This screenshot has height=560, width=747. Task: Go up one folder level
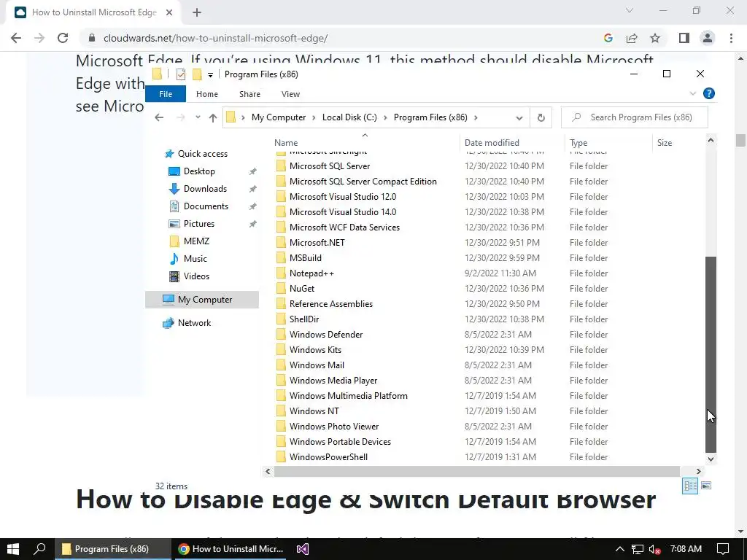point(212,117)
